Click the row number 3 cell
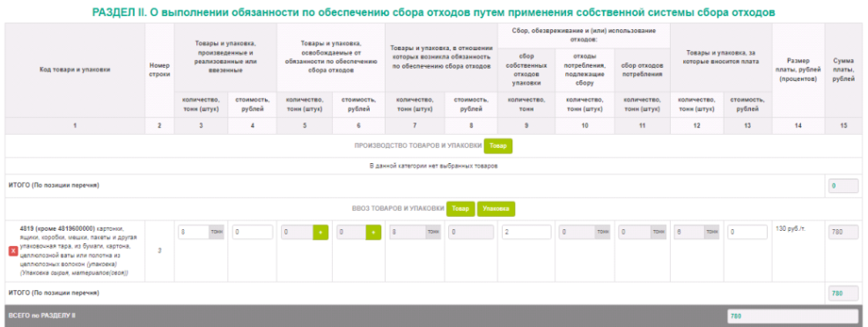The image size is (868, 327). click(159, 250)
